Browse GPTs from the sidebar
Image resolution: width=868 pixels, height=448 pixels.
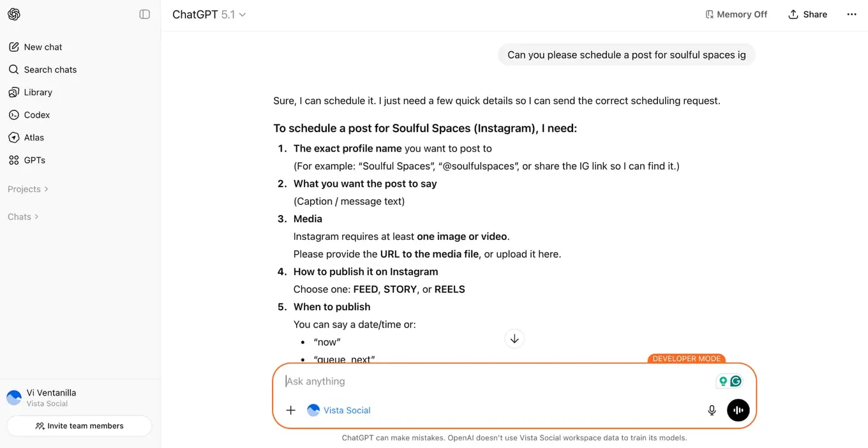tap(14, 160)
